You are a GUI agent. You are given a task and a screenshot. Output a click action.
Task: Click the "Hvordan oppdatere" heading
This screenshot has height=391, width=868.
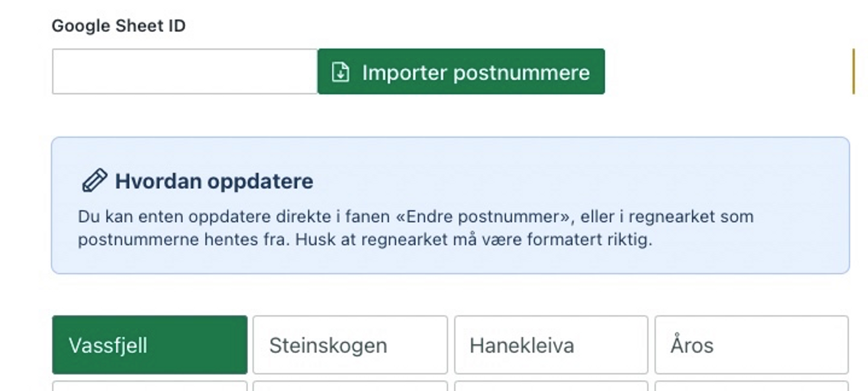coord(214,182)
